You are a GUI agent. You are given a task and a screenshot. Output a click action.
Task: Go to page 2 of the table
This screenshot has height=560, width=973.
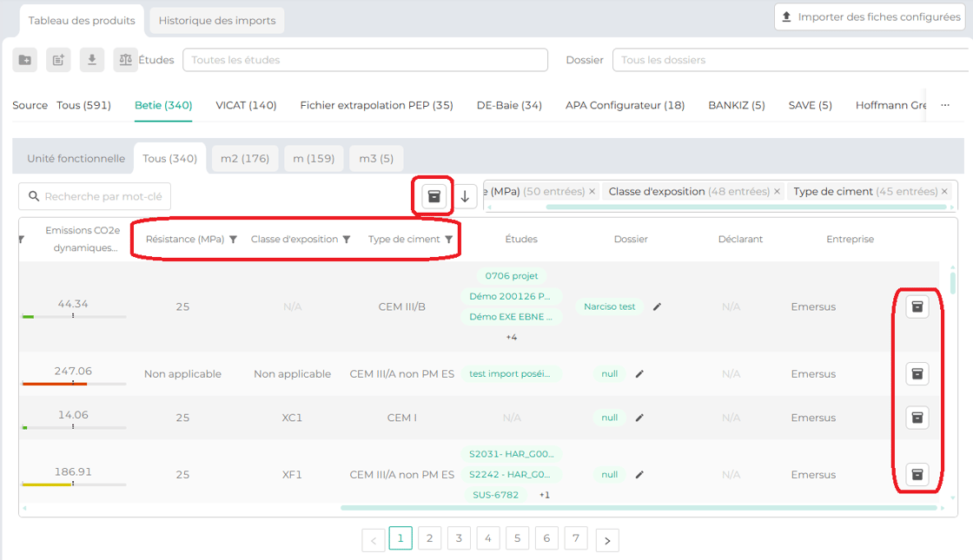(429, 538)
